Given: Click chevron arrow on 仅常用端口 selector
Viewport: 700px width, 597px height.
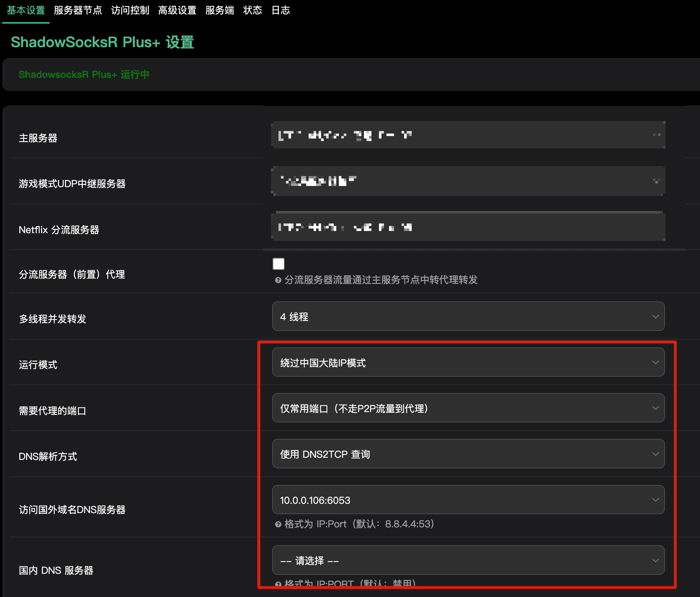Looking at the screenshot, I should click(x=655, y=408).
